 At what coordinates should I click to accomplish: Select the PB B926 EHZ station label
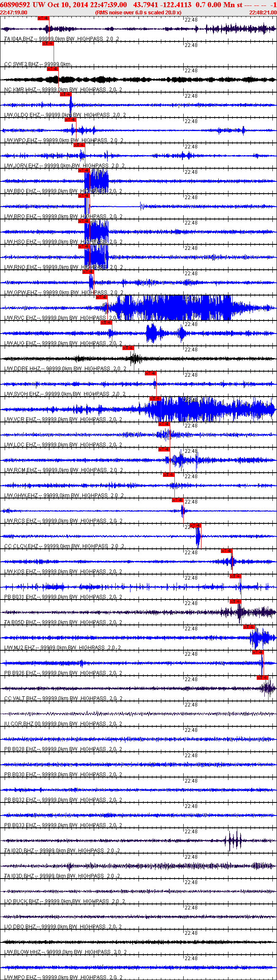20,673
